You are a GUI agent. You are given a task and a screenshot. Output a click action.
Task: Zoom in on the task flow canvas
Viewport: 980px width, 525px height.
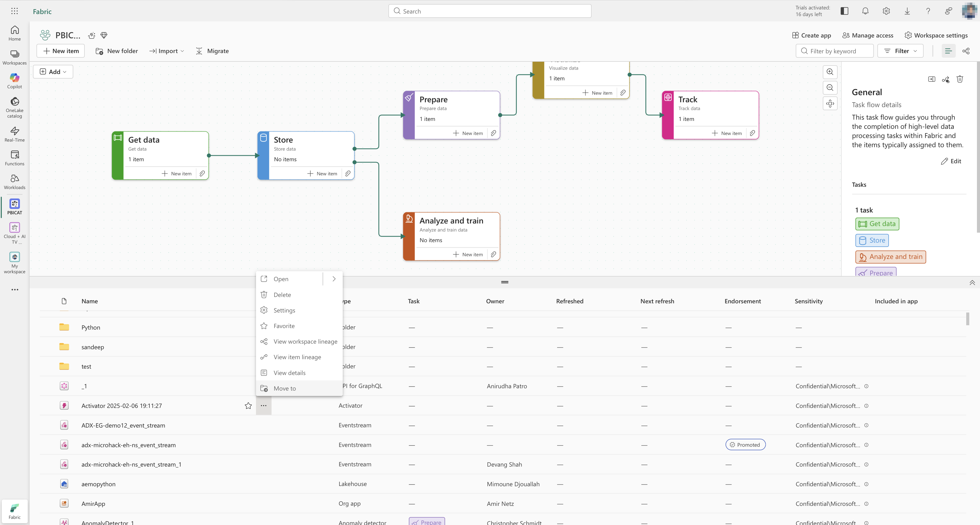click(x=830, y=72)
